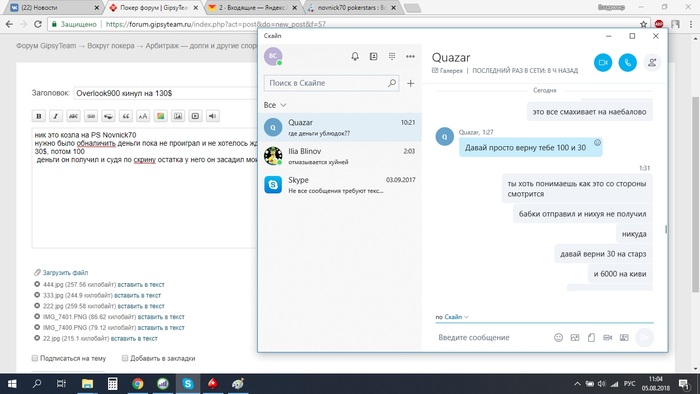This screenshot has height=394, width=700.
Task: Click the Skype send message button
Action: pyautogui.click(x=644, y=338)
